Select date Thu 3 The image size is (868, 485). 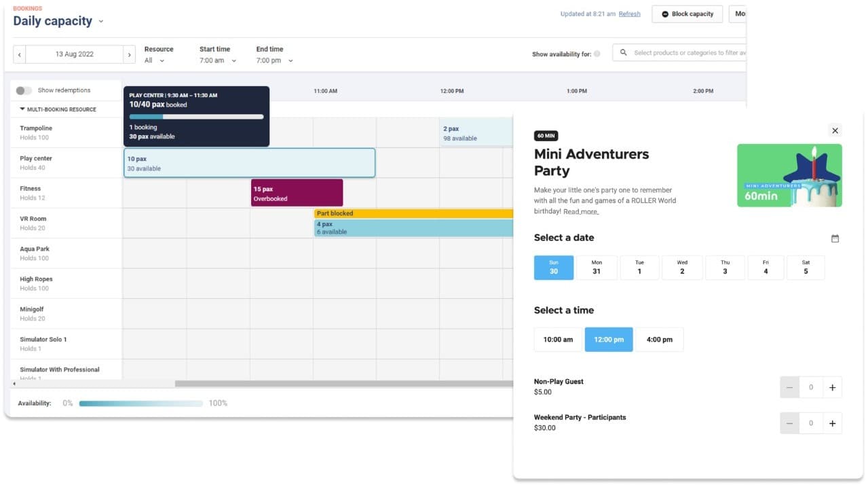click(725, 268)
